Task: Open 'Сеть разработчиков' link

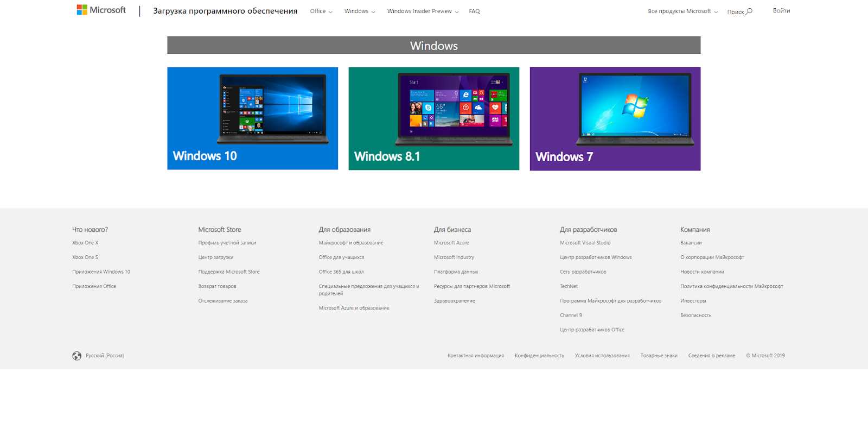Action: pyautogui.click(x=583, y=272)
